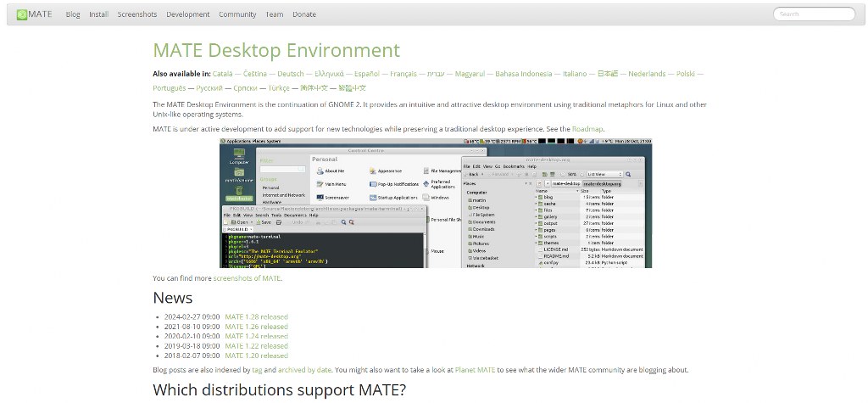
Task: Open the MATE desktop screenshot image
Action: pyautogui.click(x=436, y=203)
